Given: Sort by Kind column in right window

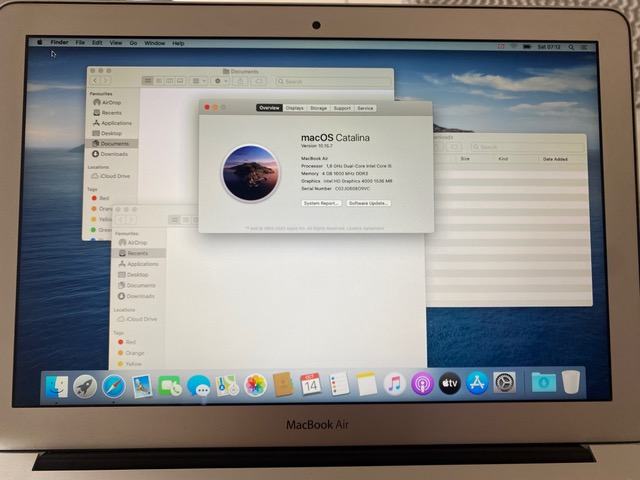Looking at the screenshot, I should (503, 159).
